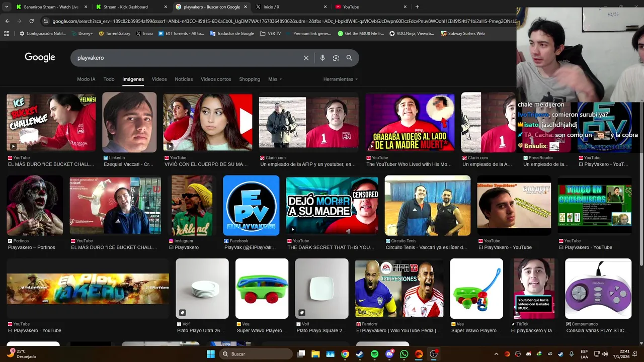Open Task View in the taskbar
The image size is (644, 362).
301,354
